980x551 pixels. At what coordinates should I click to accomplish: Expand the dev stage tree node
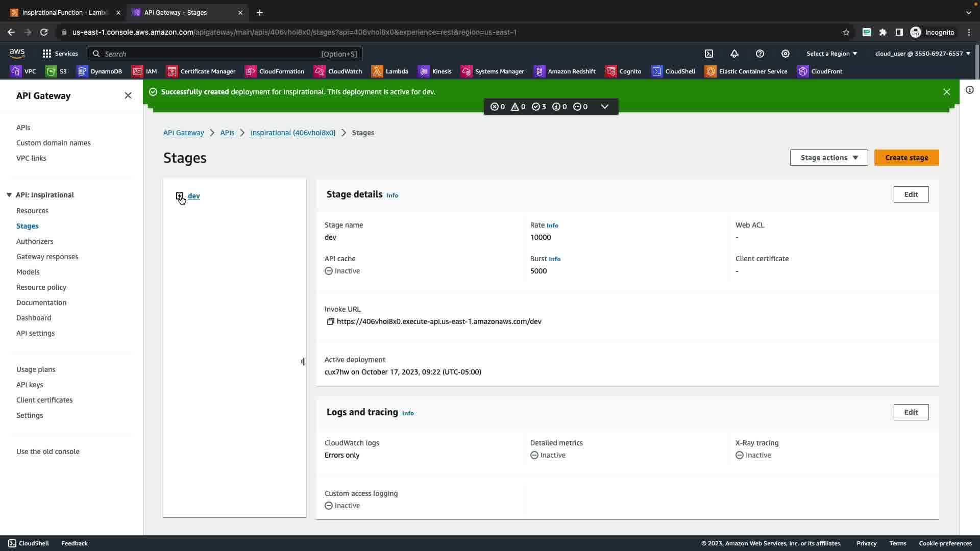tap(180, 196)
